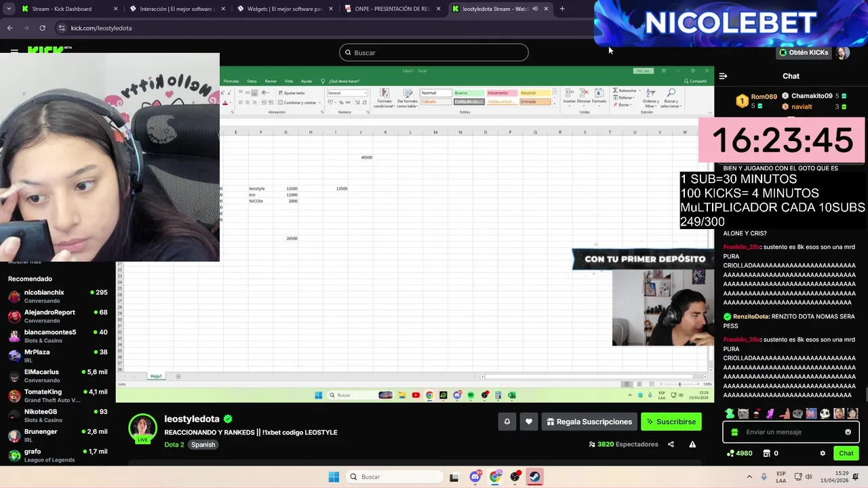Click Regala Suscripciones button

(589, 422)
